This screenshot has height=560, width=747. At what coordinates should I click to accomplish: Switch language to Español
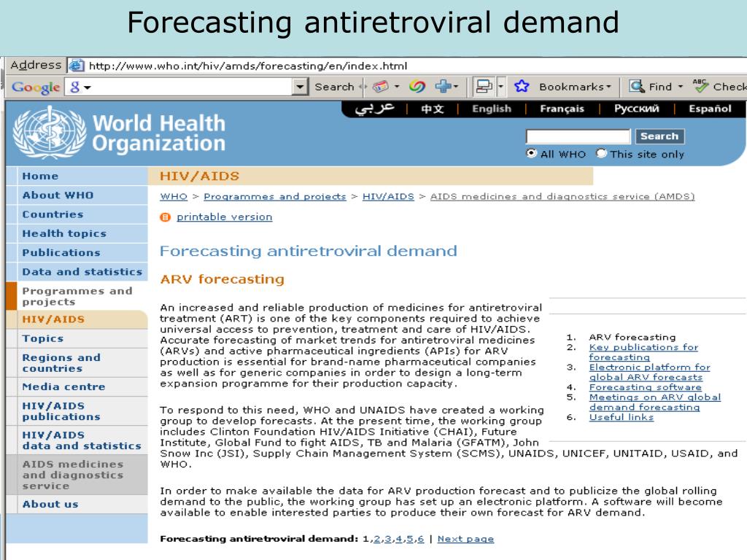[x=710, y=109]
